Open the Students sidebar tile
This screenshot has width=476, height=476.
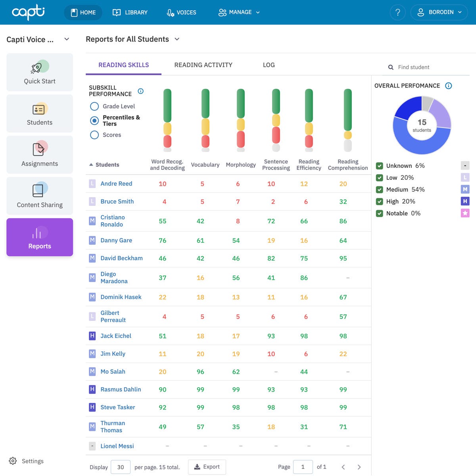pyautogui.click(x=40, y=113)
